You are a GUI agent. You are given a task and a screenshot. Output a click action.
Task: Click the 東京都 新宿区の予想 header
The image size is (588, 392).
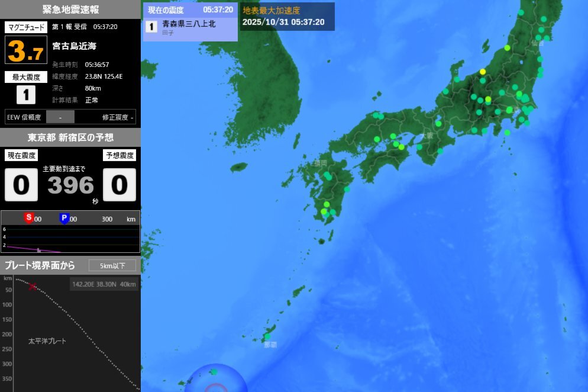[x=70, y=137]
